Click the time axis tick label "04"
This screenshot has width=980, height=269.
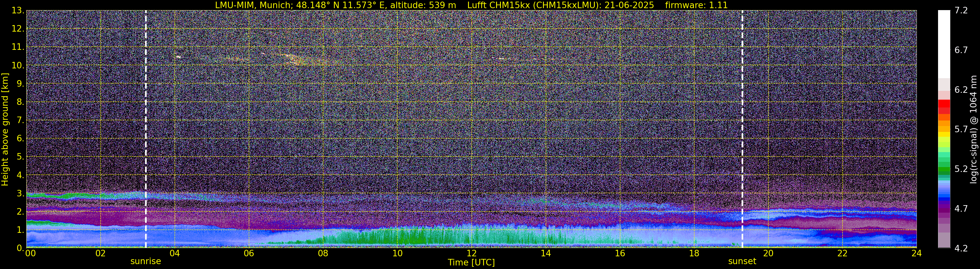(x=175, y=253)
